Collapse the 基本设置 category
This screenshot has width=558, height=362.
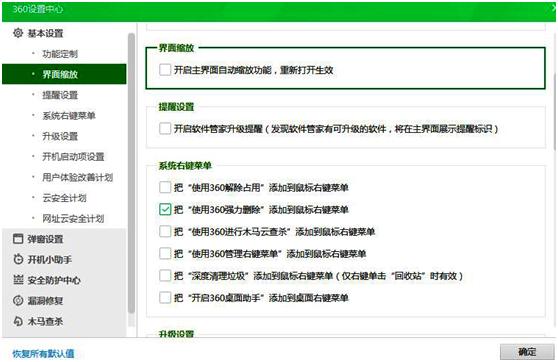(45, 33)
